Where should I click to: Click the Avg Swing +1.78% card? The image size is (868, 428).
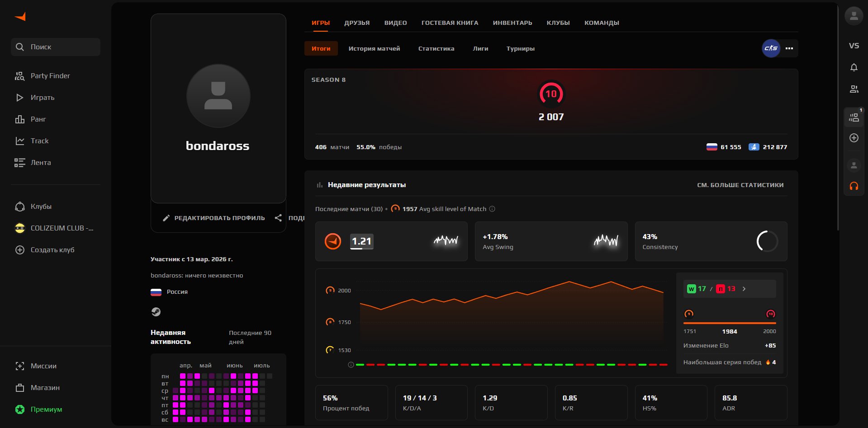coord(551,241)
